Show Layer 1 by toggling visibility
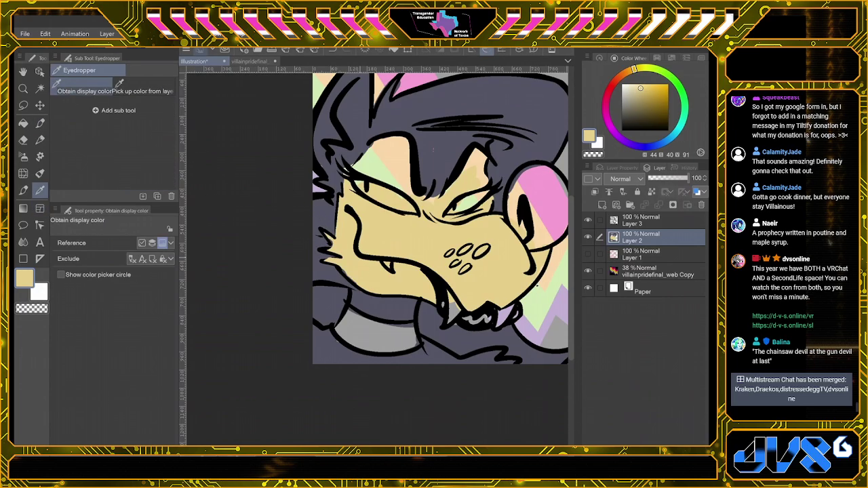This screenshot has height=488, width=868. (x=588, y=254)
